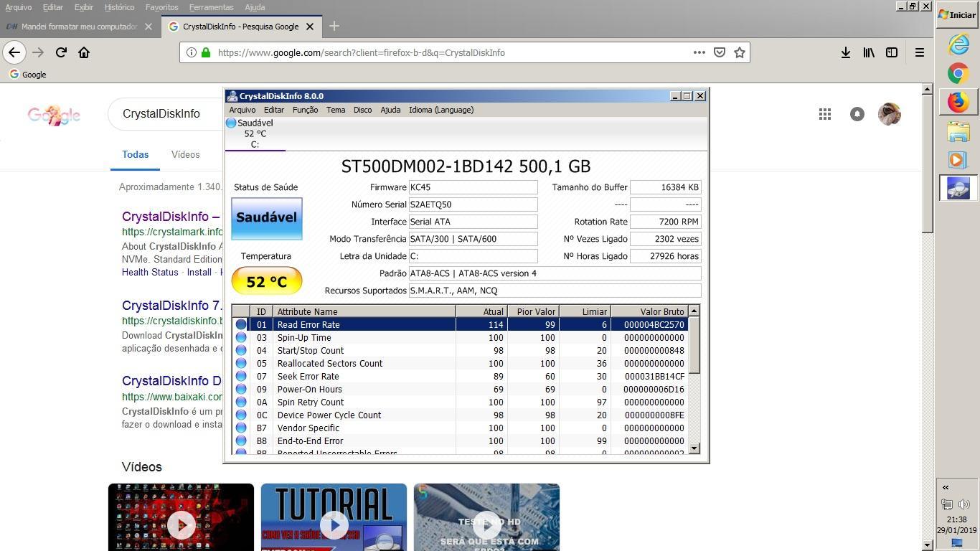The height and width of the screenshot is (551, 980).
Task: Open Editar menu in CrystalDiskInfo
Action: click(x=274, y=110)
